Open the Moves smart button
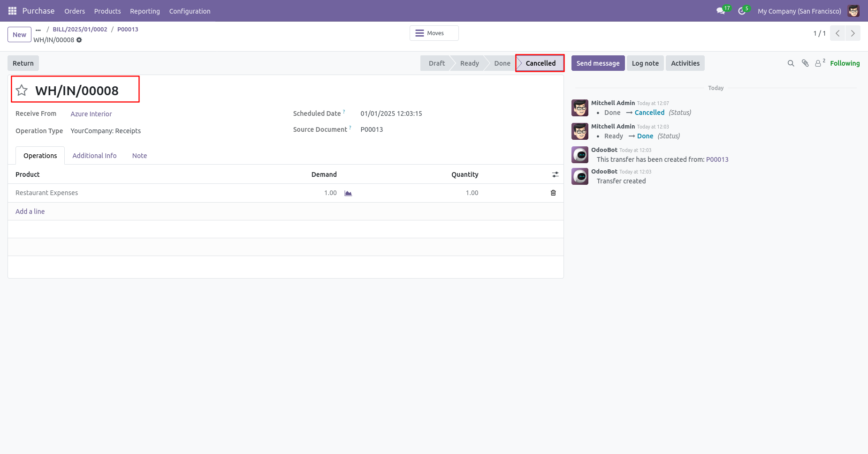The height and width of the screenshot is (454, 868). coord(434,33)
